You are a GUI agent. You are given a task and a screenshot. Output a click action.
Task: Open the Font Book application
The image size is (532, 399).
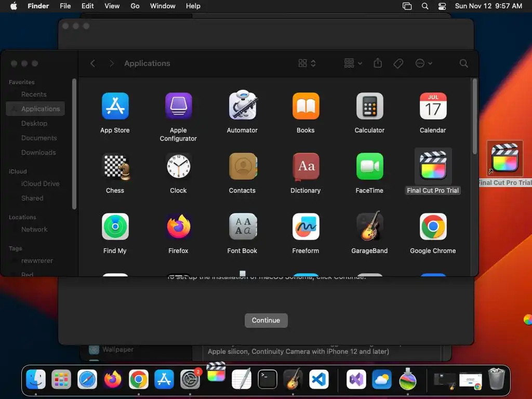(243, 227)
